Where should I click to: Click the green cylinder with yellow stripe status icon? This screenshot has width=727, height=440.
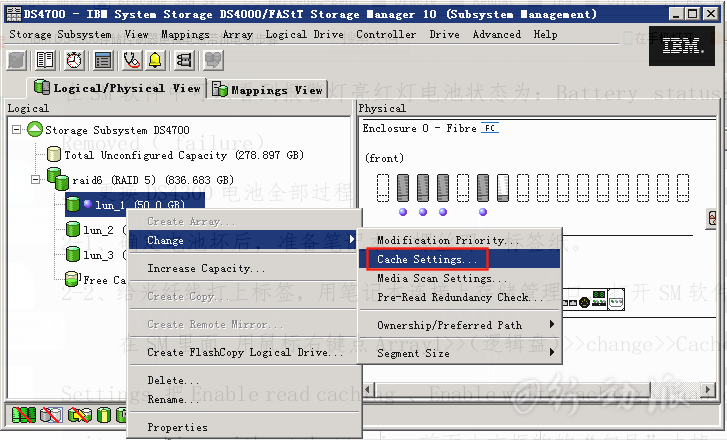tap(104, 414)
